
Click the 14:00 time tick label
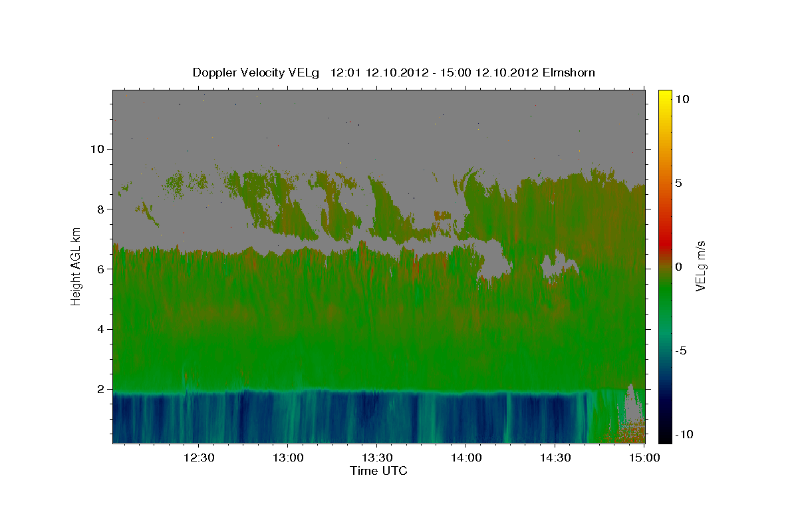[466, 458]
